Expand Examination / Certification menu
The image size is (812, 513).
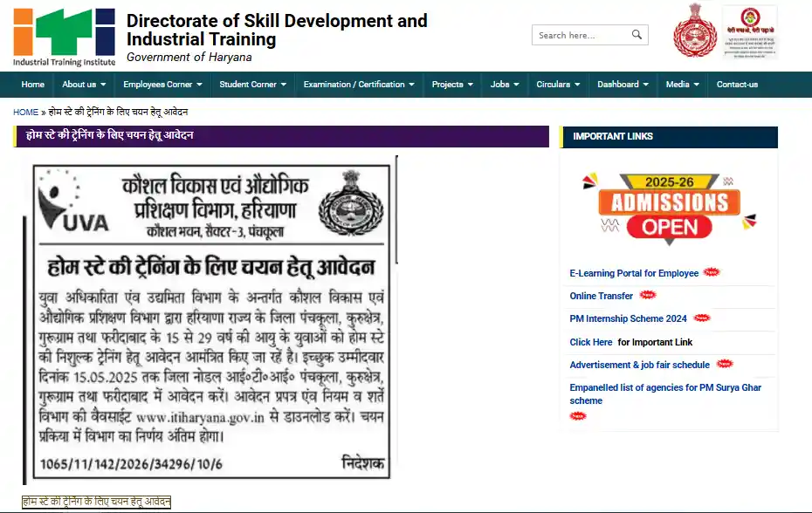pyautogui.click(x=359, y=85)
